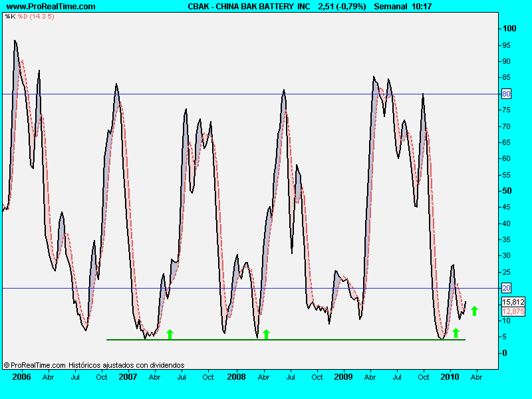Click the ProRealTime.com copyright notice text

94,365
